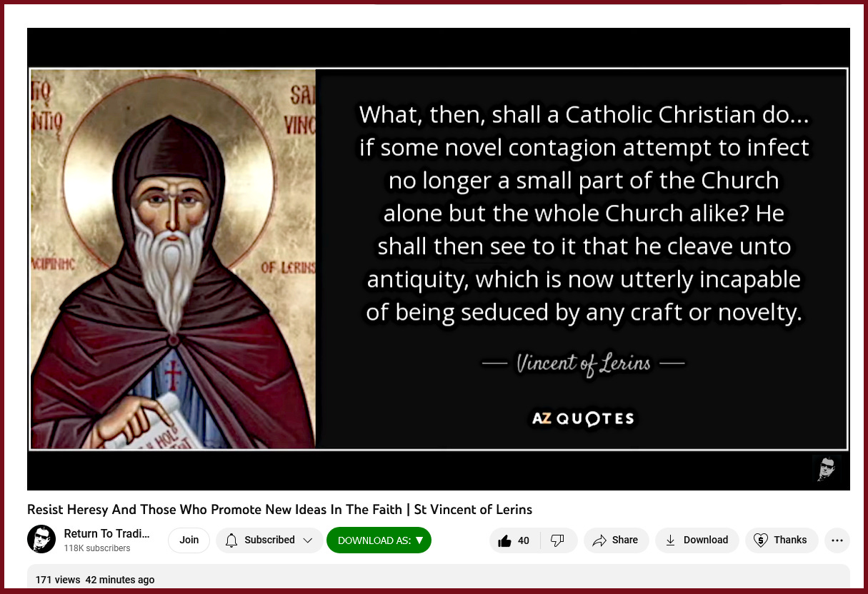
Task: Click the Share arrow icon
Action: pyautogui.click(x=599, y=540)
